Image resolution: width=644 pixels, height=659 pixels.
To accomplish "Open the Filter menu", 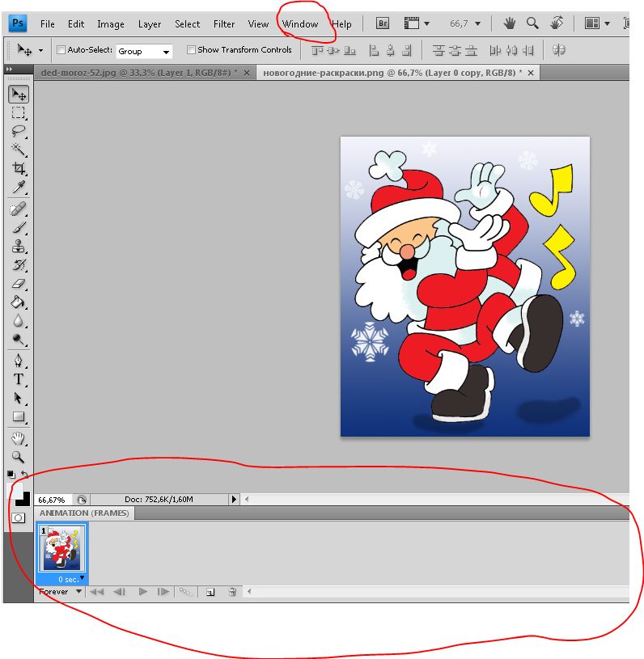I will [x=224, y=24].
